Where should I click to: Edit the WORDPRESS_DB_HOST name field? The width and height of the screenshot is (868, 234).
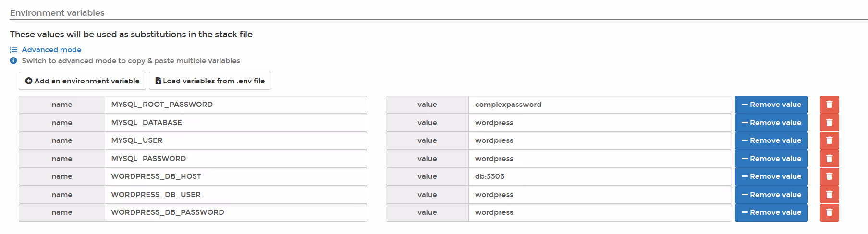click(x=236, y=176)
